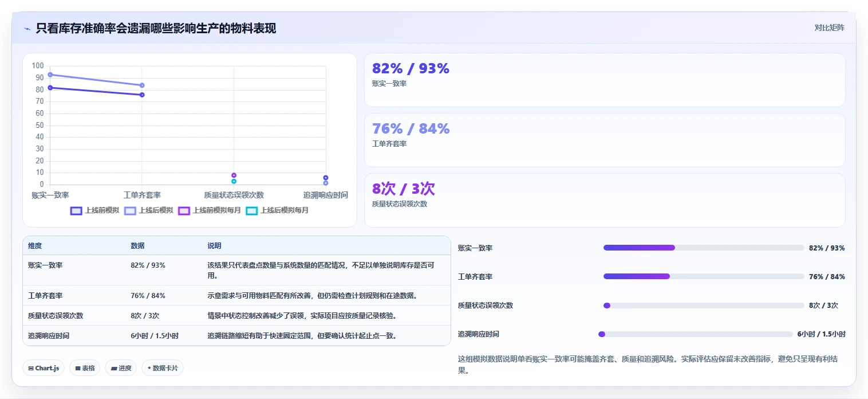
Task: Click the lightning icon beside the page title
Action: point(27,28)
